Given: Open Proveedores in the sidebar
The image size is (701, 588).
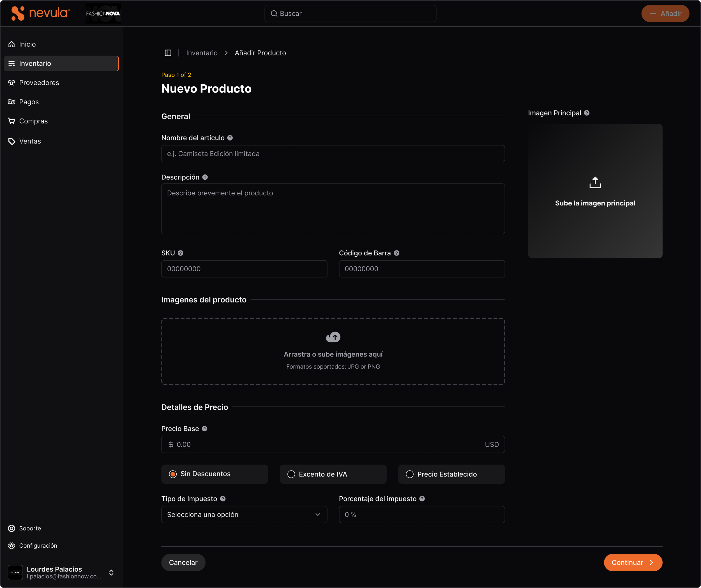Looking at the screenshot, I should pyautogui.click(x=39, y=82).
